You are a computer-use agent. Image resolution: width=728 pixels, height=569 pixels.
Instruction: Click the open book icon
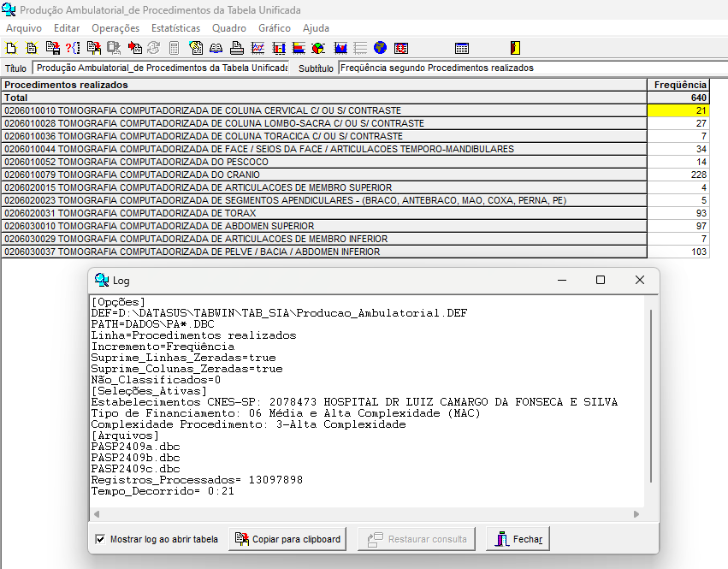coord(216,48)
